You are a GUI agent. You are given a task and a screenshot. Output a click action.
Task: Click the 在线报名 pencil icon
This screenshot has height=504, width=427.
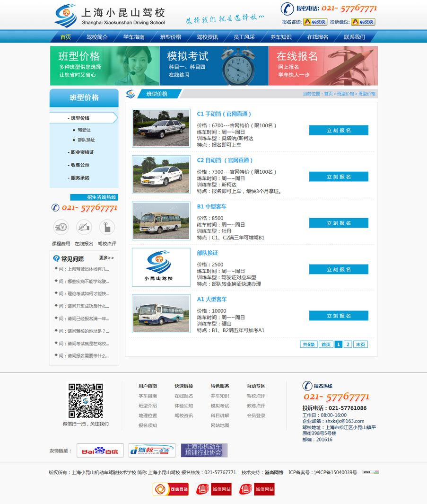click(x=84, y=227)
